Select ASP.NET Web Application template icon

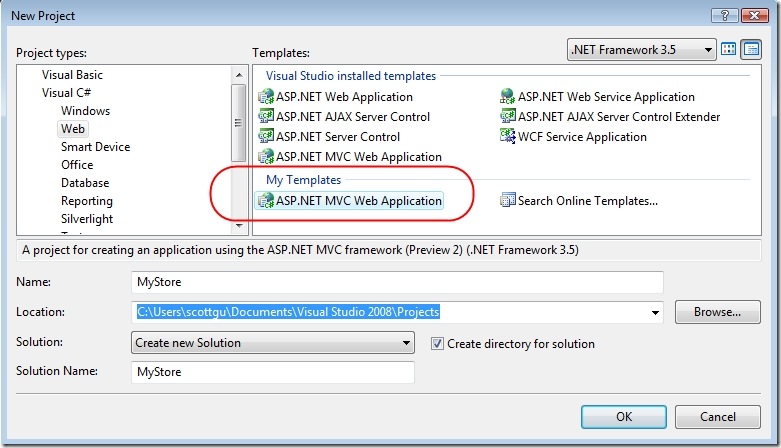pyautogui.click(x=266, y=97)
